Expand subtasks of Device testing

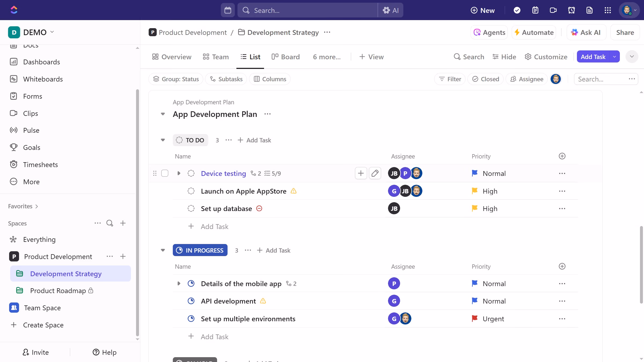pos(179,173)
